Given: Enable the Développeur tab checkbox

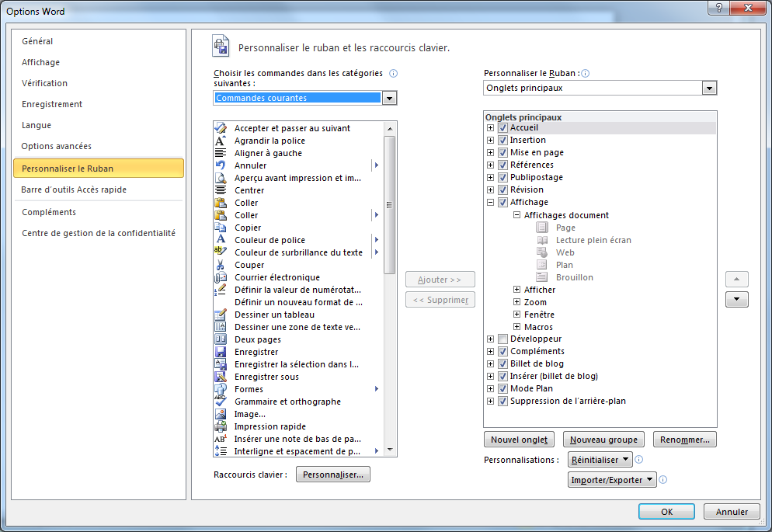Looking at the screenshot, I should click(502, 339).
